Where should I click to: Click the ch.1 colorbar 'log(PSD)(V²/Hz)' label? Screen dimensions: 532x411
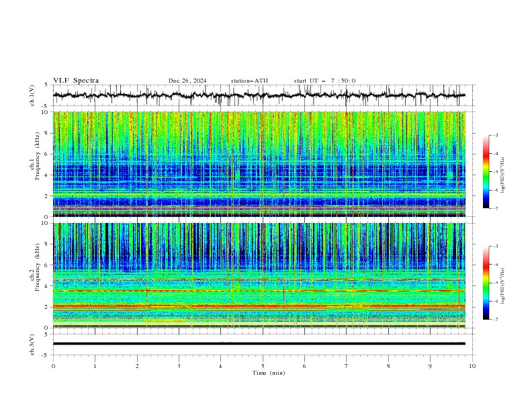pyautogui.click(x=503, y=175)
